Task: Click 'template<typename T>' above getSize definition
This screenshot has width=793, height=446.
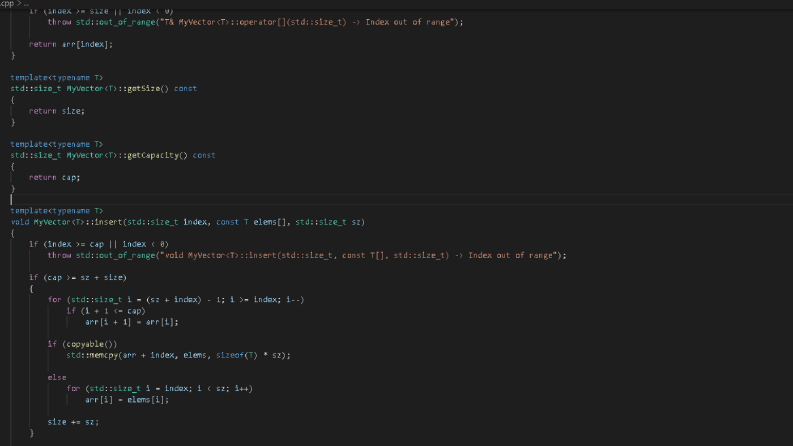Action: [57, 77]
